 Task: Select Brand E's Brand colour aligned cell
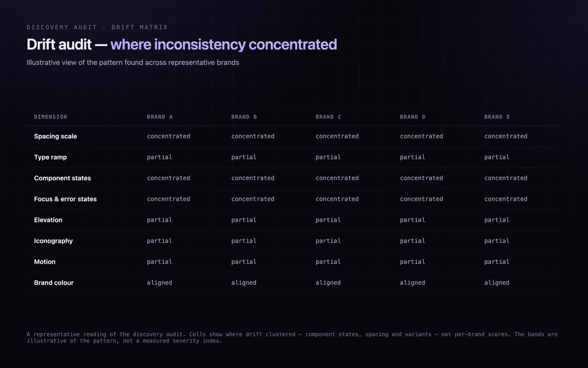pyautogui.click(x=496, y=283)
